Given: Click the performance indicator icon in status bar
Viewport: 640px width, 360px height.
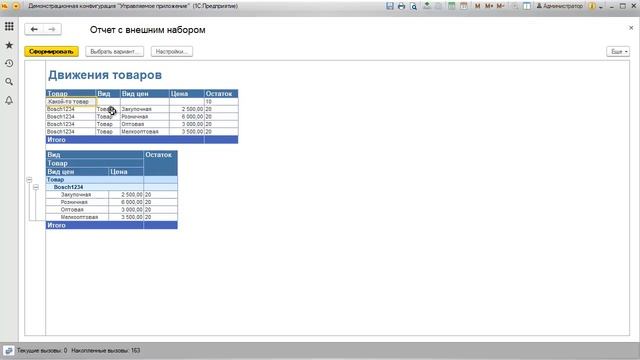Looking at the screenshot, I should click(x=9, y=350).
